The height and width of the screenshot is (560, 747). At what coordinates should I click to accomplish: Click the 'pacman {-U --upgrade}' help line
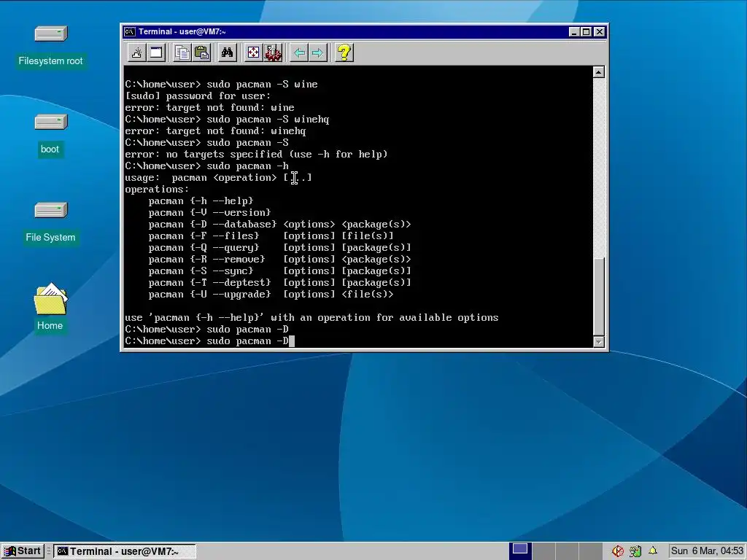coord(271,295)
